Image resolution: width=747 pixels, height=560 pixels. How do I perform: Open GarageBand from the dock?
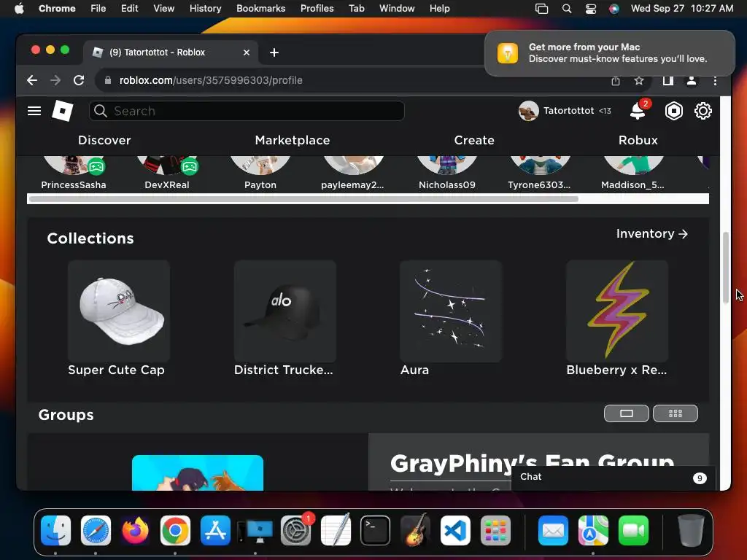415,530
